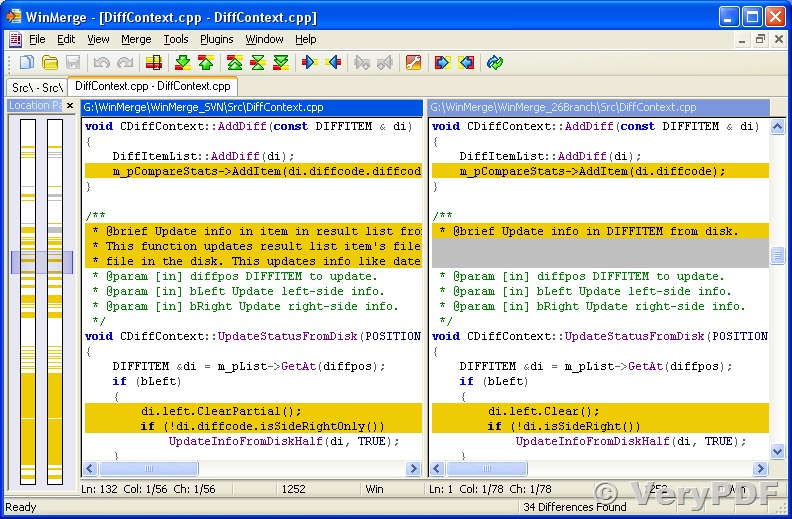The image size is (792, 519).
Task: Click the left location pane difference bar
Action: click(x=28, y=301)
